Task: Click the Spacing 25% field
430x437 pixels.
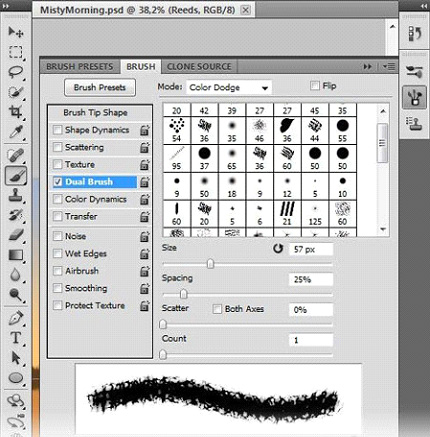Action: (x=311, y=279)
